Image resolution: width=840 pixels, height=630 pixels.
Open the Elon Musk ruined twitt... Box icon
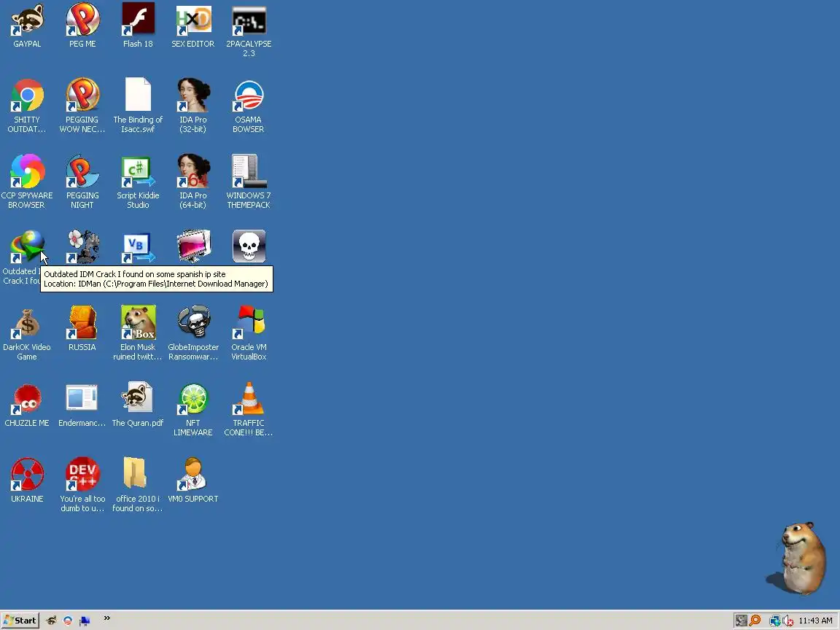coord(138,322)
